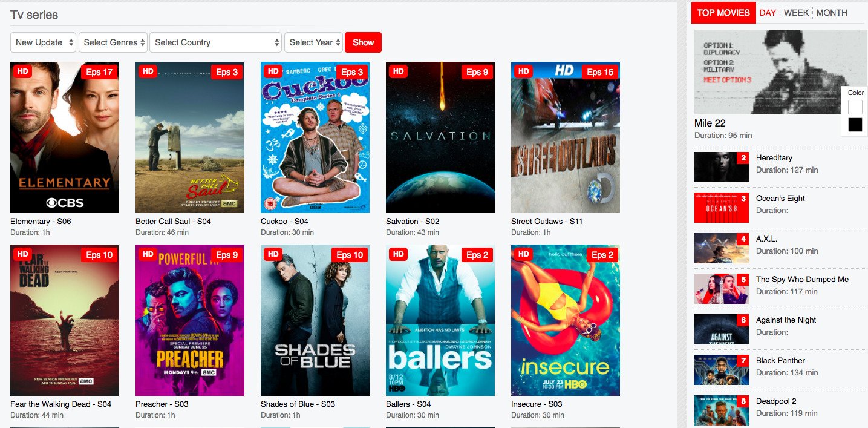The width and height of the screenshot is (868, 428).
Task: Open the Black Panther movie thumbnail
Action: [x=722, y=370]
